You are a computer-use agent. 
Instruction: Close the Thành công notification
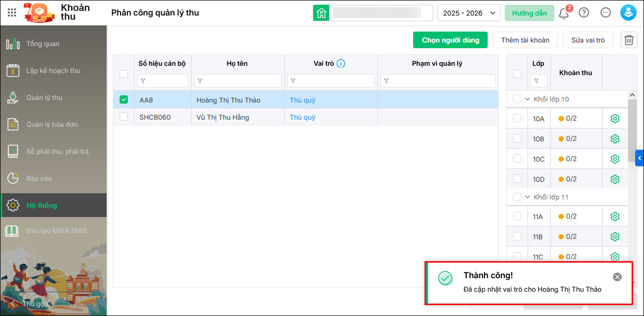[617, 277]
